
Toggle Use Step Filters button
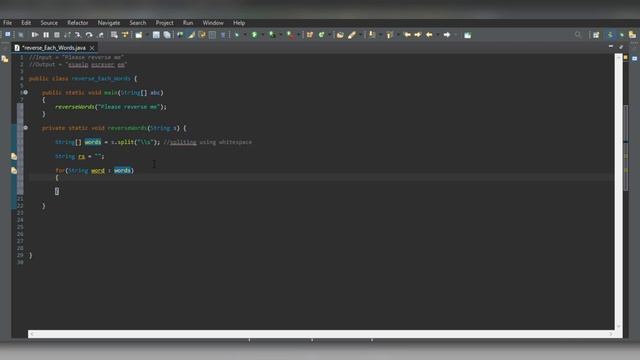(125, 35)
